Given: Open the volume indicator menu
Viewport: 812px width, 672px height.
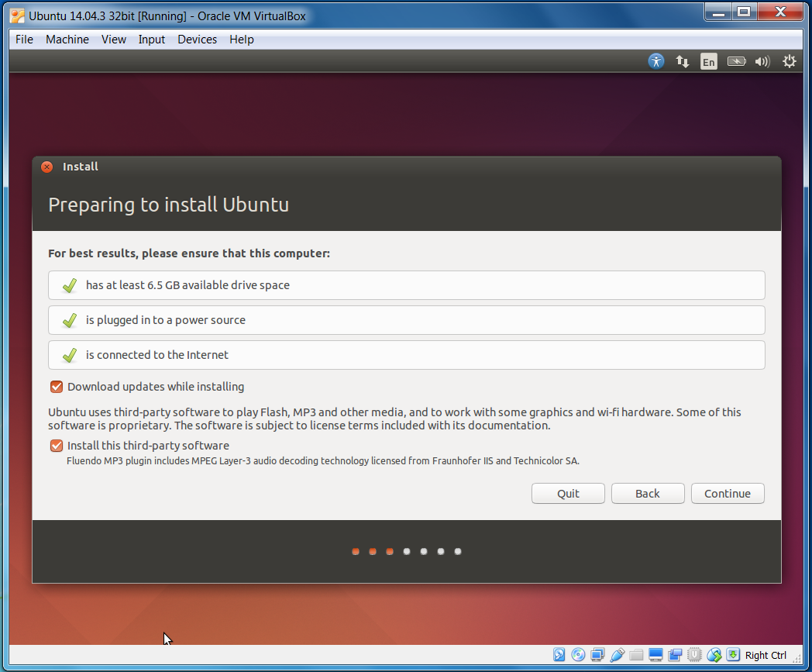Looking at the screenshot, I should [762, 60].
